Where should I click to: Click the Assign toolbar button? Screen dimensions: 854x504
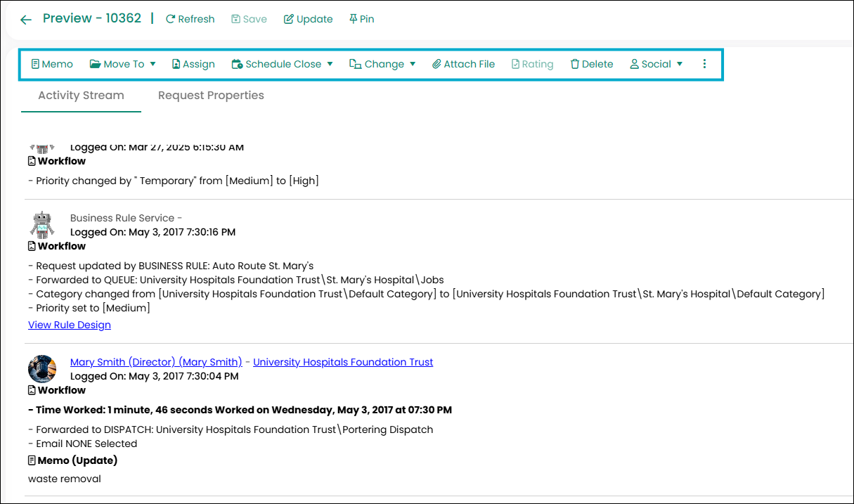tap(193, 64)
